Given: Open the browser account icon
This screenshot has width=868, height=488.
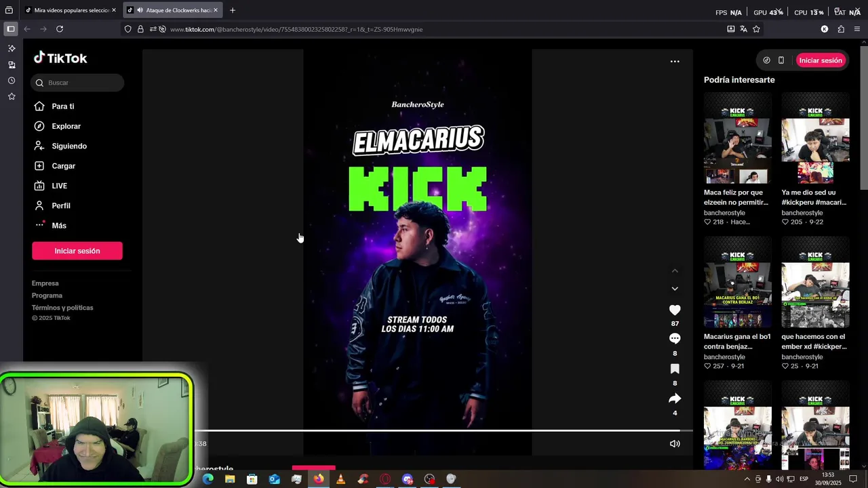Looking at the screenshot, I should (825, 29).
